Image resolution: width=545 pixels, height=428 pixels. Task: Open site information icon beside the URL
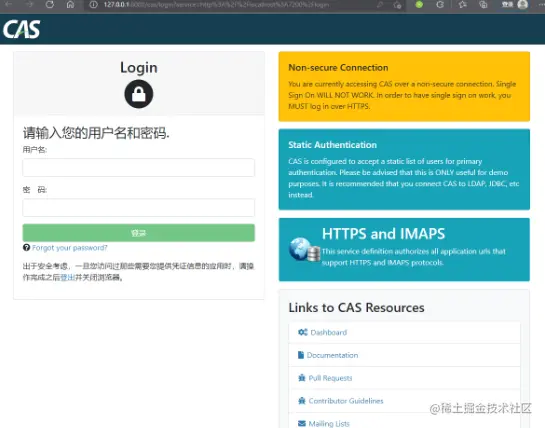click(93, 5)
